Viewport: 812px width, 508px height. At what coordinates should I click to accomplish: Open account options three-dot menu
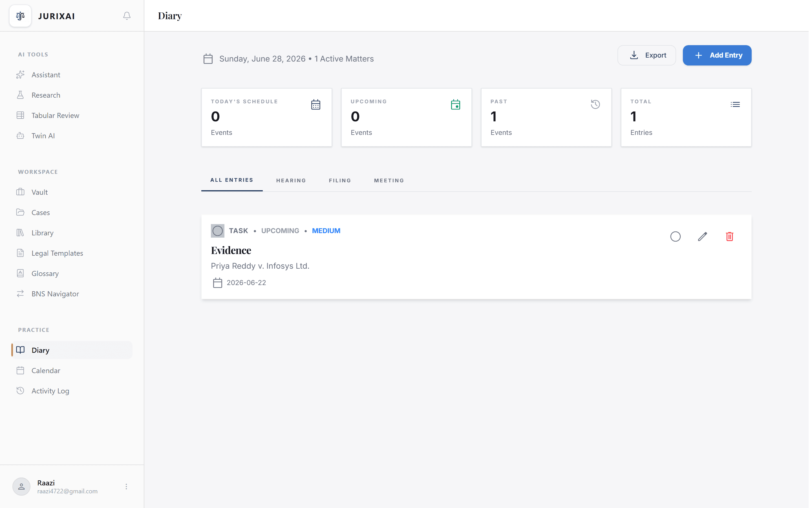pyautogui.click(x=127, y=487)
